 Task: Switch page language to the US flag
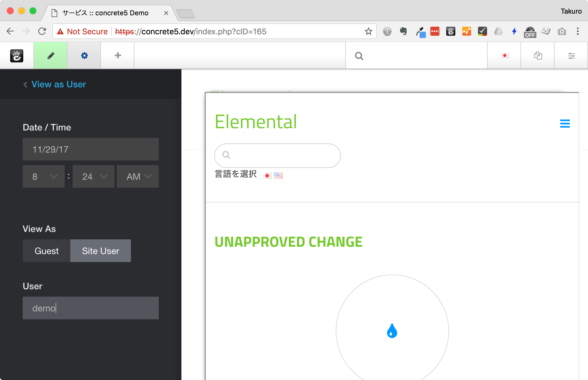click(x=278, y=175)
